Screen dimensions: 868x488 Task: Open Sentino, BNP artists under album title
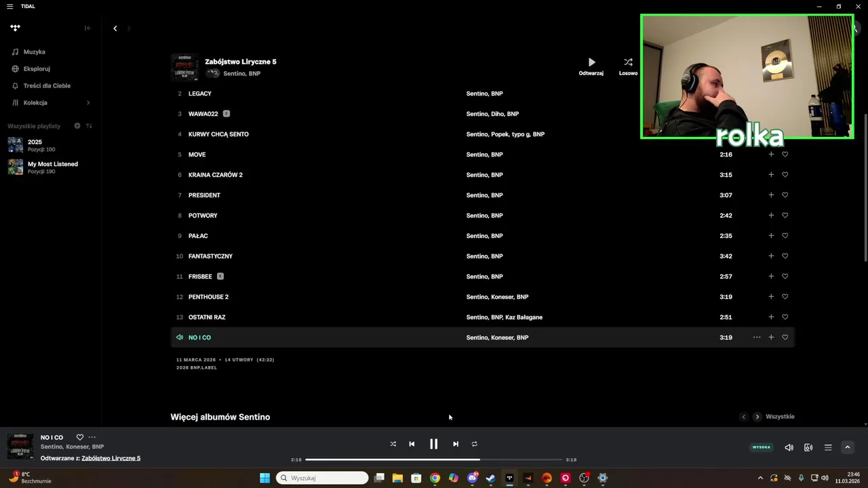[x=242, y=73]
